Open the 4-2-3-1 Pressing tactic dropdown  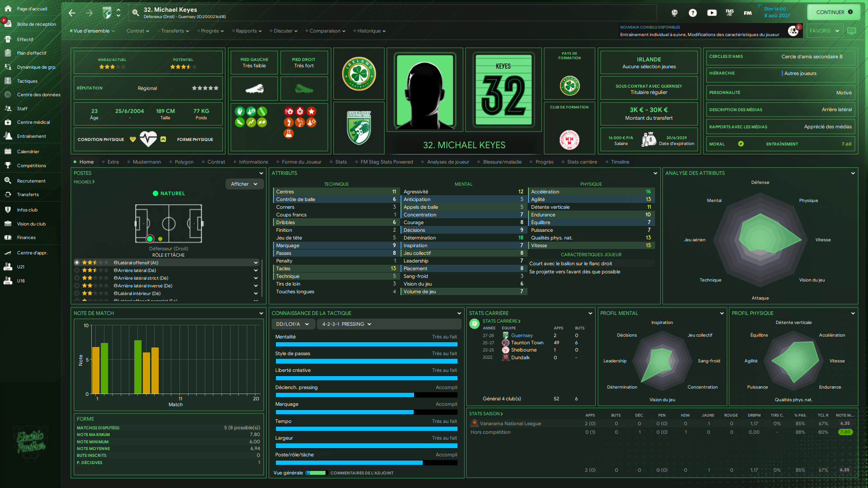pos(347,324)
